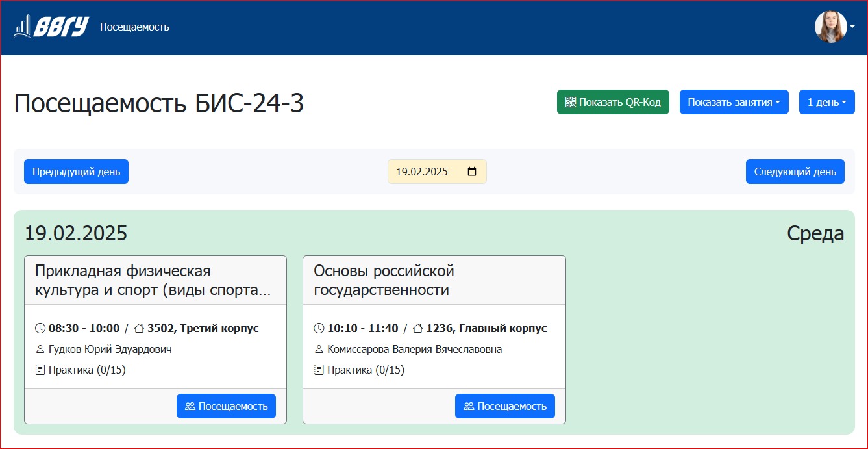Click the Основы российской государственности card title

coord(384,280)
